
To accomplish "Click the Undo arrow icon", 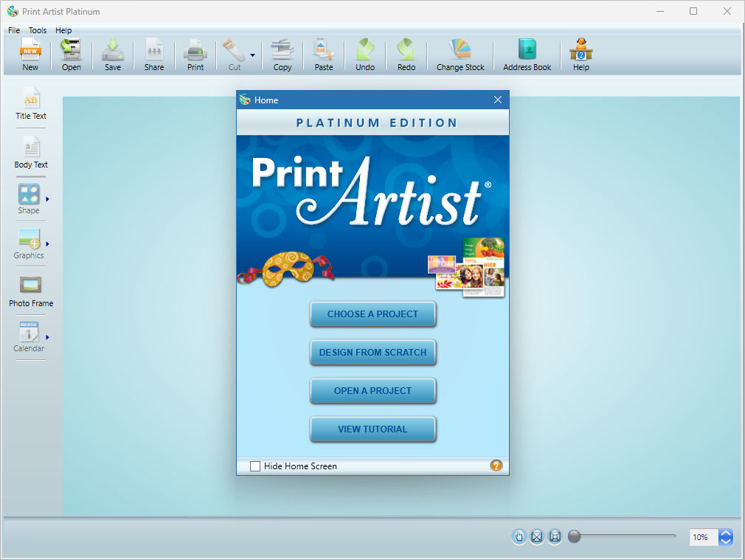I will click(365, 50).
